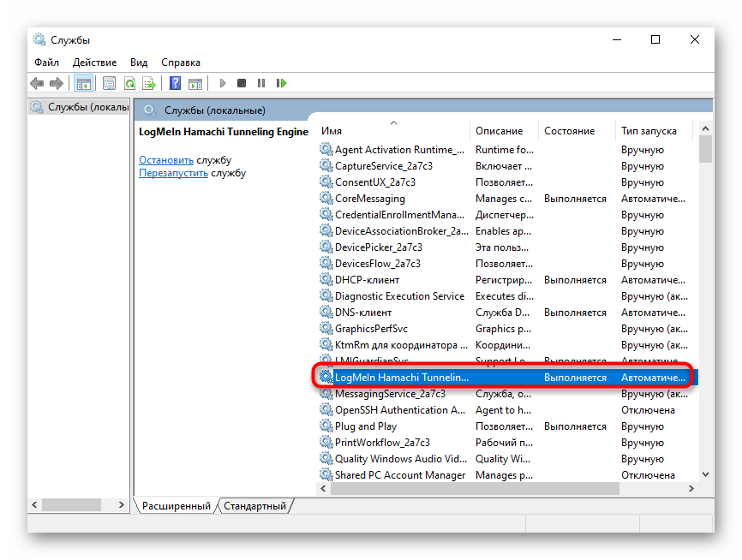The height and width of the screenshot is (560, 742).
Task: Pause the service using toolbar button
Action: [261, 83]
